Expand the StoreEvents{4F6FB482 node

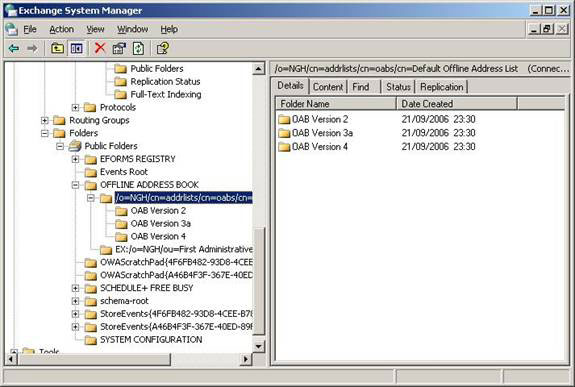pos(75,314)
